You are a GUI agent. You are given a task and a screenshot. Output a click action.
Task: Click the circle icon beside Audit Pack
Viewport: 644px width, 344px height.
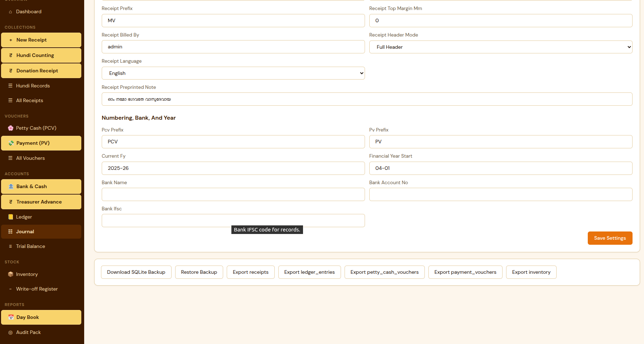pyautogui.click(x=10, y=333)
